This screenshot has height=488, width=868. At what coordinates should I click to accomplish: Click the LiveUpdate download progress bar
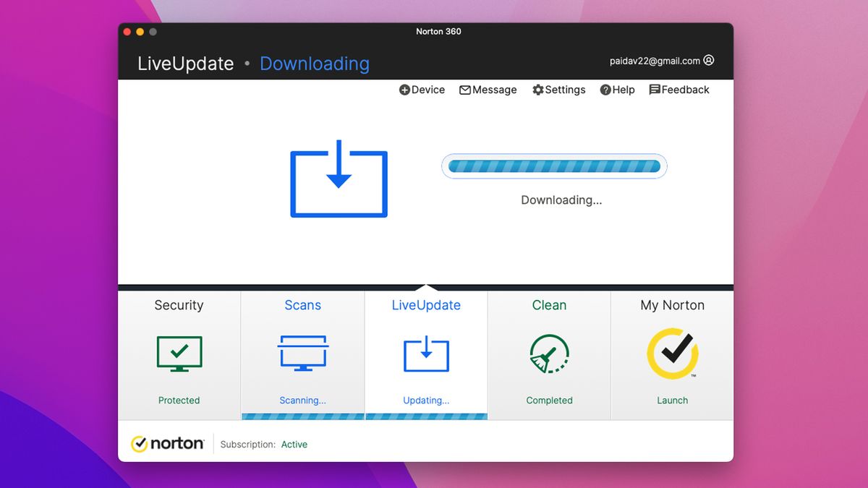[x=554, y=166]
